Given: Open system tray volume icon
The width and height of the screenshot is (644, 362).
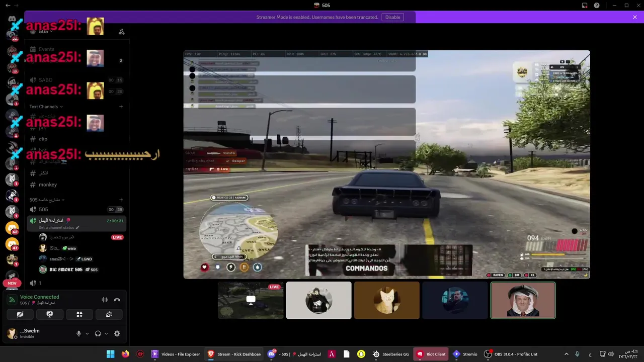Looking at the screenshot, I should click(x=611, y=354).
